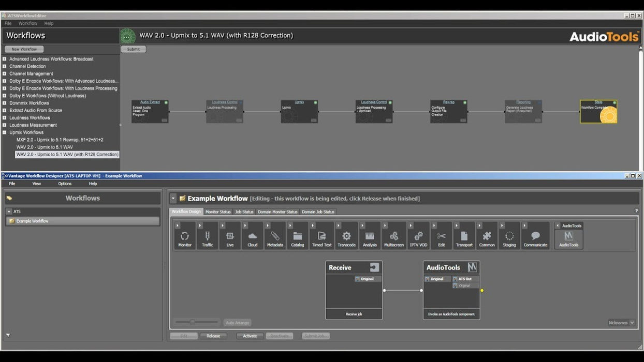Adjust the workflow zoom slider
This screenshot has height=362, width=644.
point(193,322)
